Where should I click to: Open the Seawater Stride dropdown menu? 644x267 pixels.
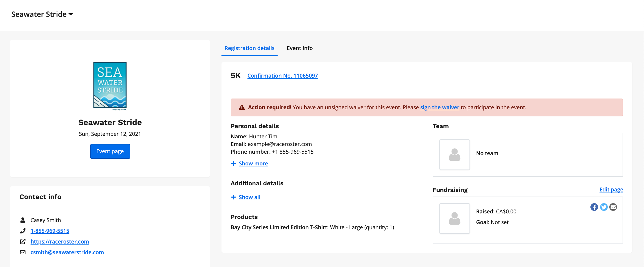click(x=42, y=14)
